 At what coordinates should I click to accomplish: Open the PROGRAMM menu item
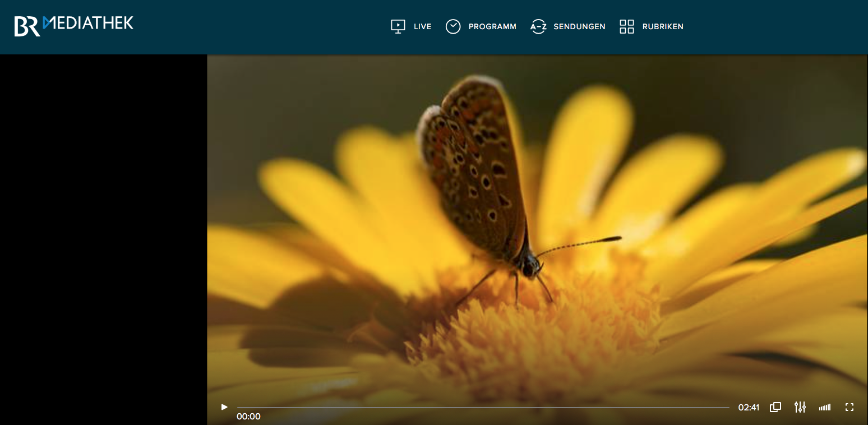pyautogui.click(x=492, y=26)
